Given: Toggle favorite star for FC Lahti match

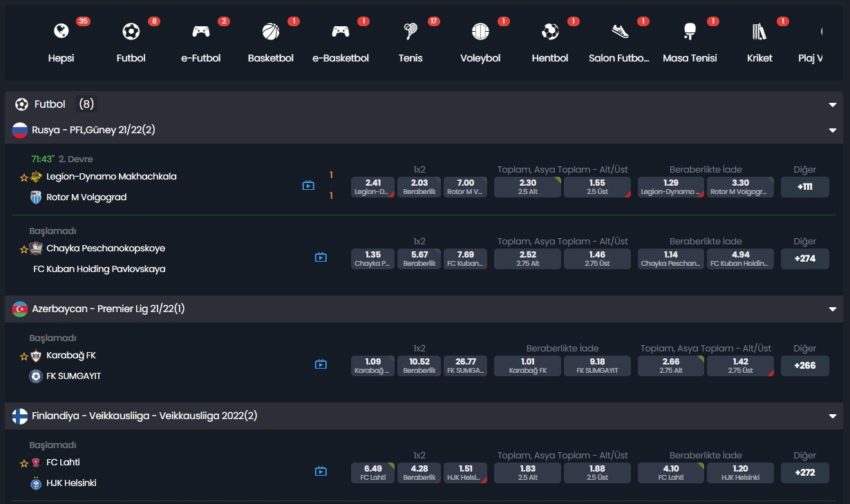Looking at the screenshot, I should 24,463.
